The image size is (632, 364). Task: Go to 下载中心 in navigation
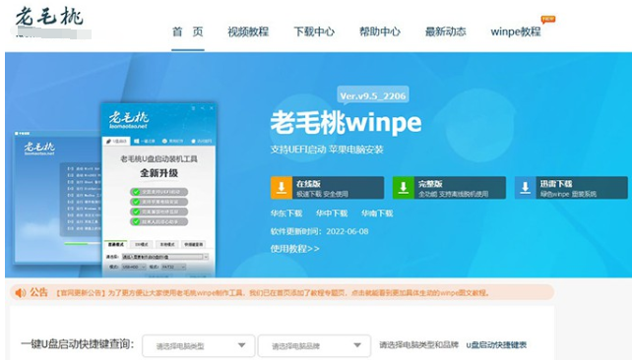[x=314, y=31]
